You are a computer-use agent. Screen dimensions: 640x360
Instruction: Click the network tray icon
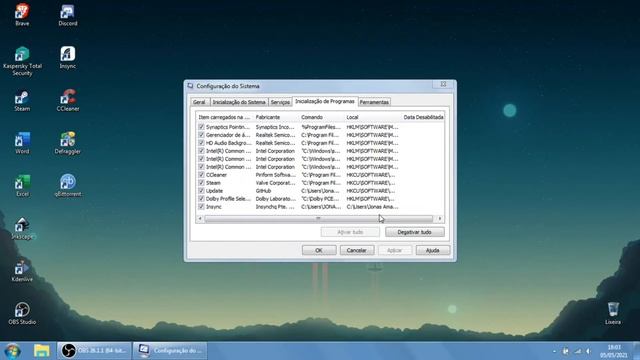(578, 351)
